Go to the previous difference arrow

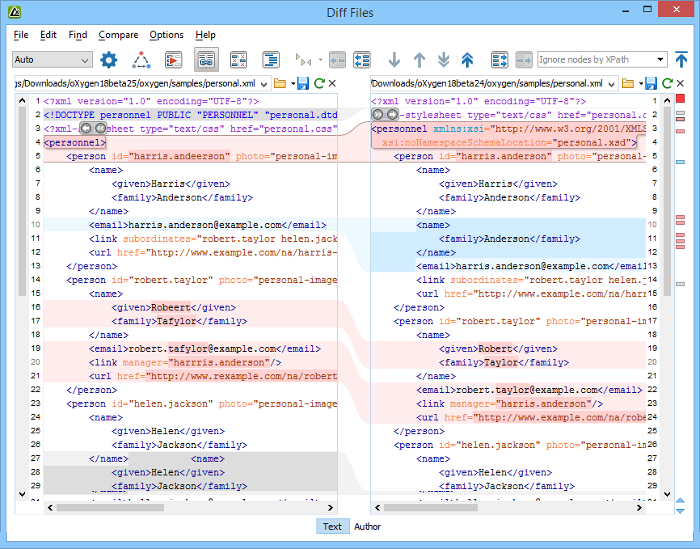(x=419, y=60)
